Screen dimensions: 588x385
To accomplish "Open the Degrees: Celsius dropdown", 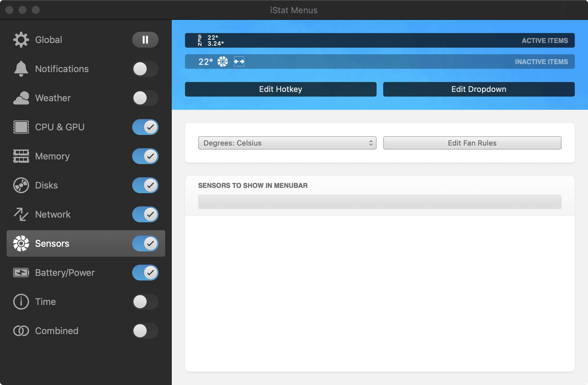I will 287,143.
